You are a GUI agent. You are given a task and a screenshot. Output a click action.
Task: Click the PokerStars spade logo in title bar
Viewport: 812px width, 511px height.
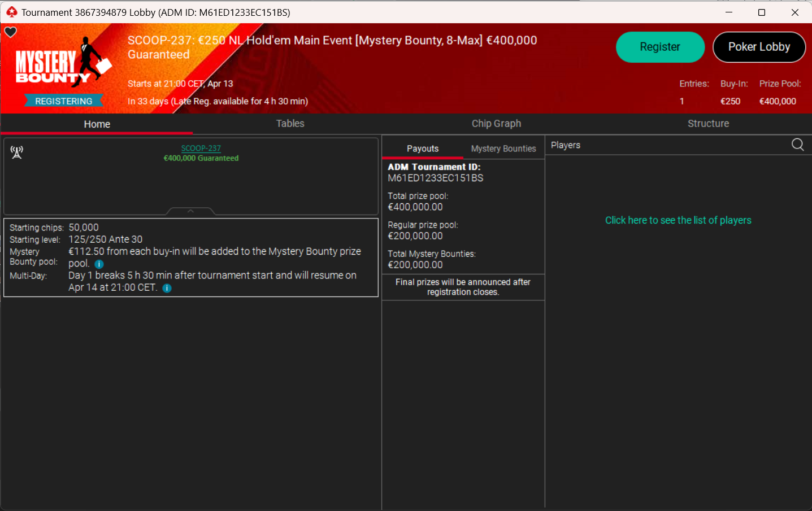click(x=11, y=12)
